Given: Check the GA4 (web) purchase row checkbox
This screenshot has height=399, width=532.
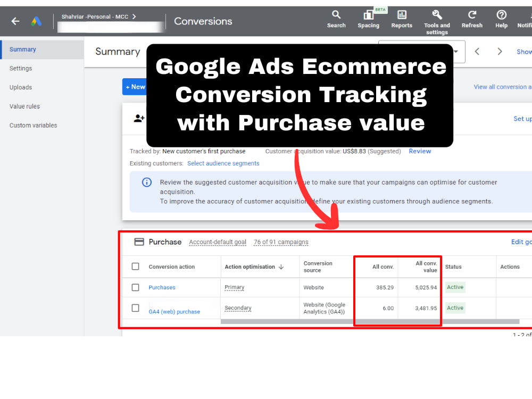Looking at the screenshot, I should pos(135,308).
